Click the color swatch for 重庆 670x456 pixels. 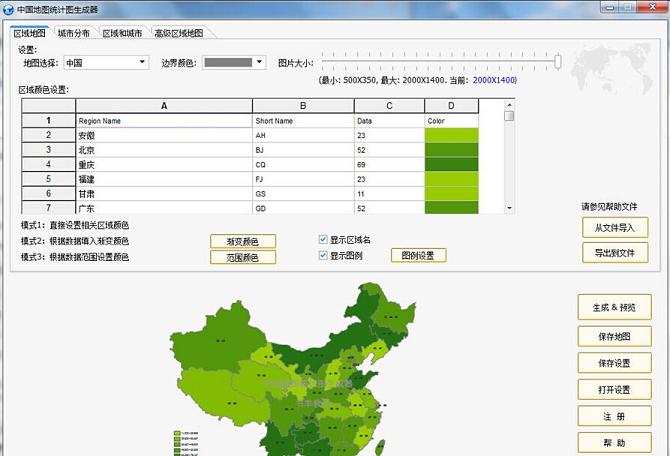tap(452, 165)
